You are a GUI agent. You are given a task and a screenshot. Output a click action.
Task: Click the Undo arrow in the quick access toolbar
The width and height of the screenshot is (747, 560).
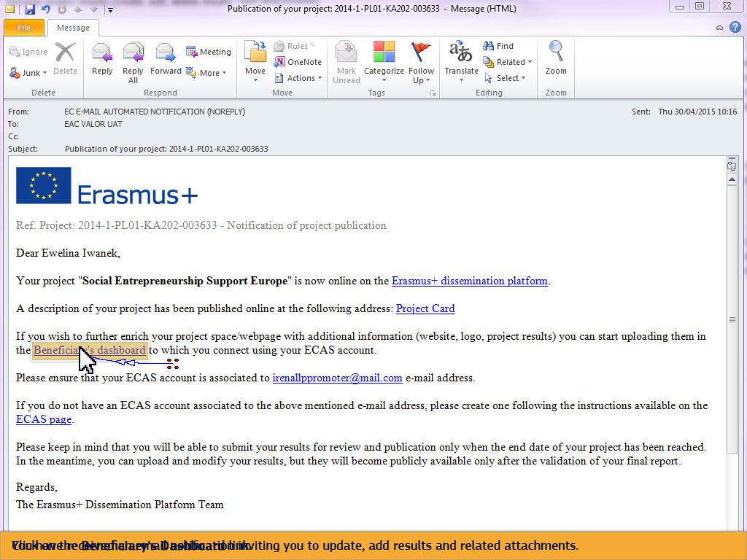pyautogui.click(x=46, y=9)
